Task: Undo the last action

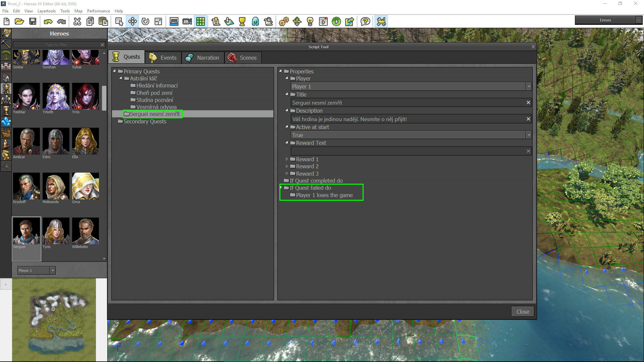Action: 48,21
